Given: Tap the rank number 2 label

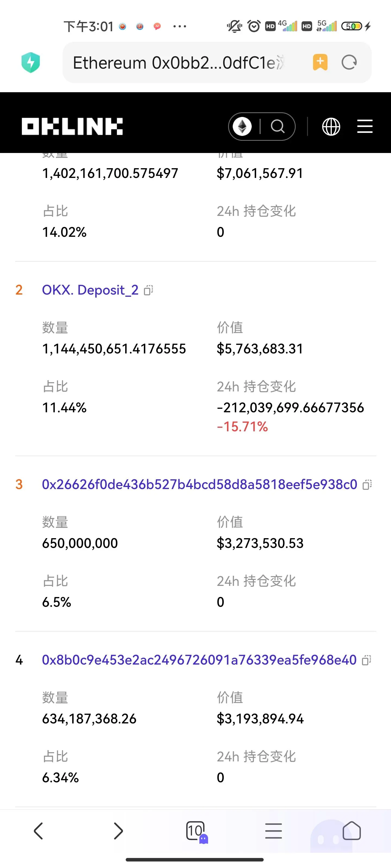Looking at the screenshot, I should pyautogui.click(x=19, y=290).
